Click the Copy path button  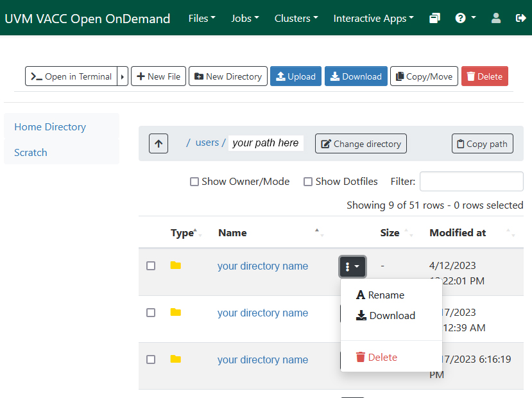(x=482, y=144)
